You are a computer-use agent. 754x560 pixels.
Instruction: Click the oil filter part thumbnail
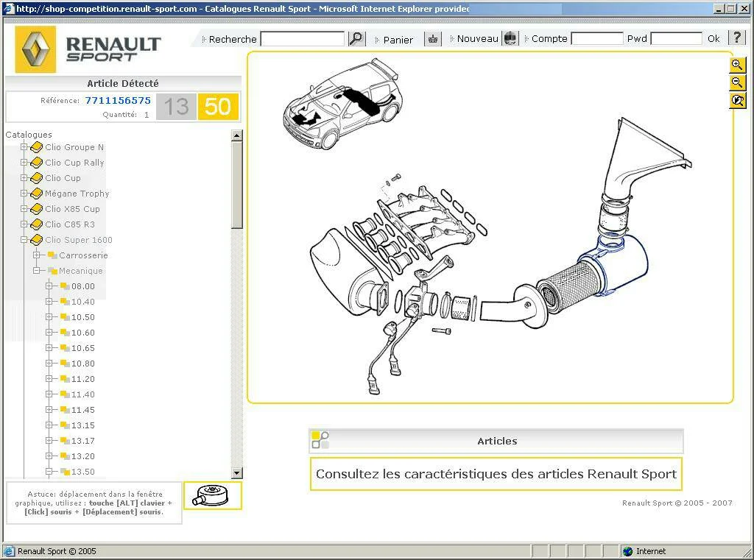[x=213, y=495]
